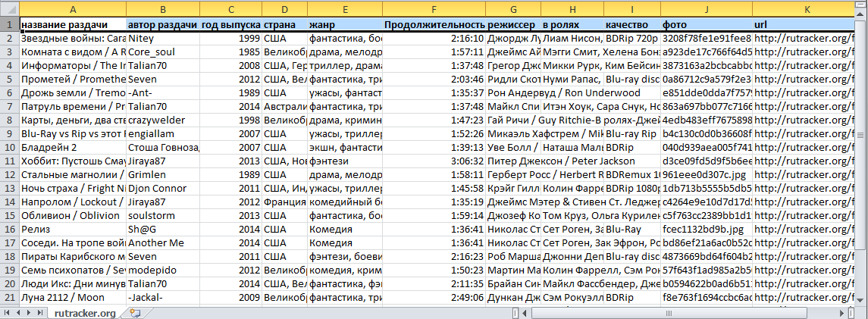
Task: Open the rutracker.org sheet tab
Action: point(85,314)
